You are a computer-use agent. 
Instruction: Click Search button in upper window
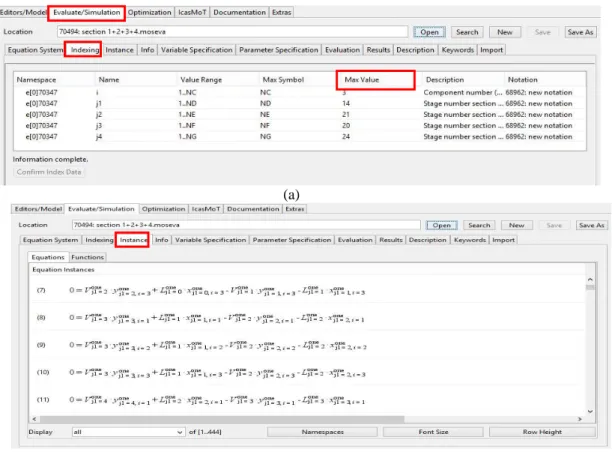pyautogui.click(x=467, y=32)
